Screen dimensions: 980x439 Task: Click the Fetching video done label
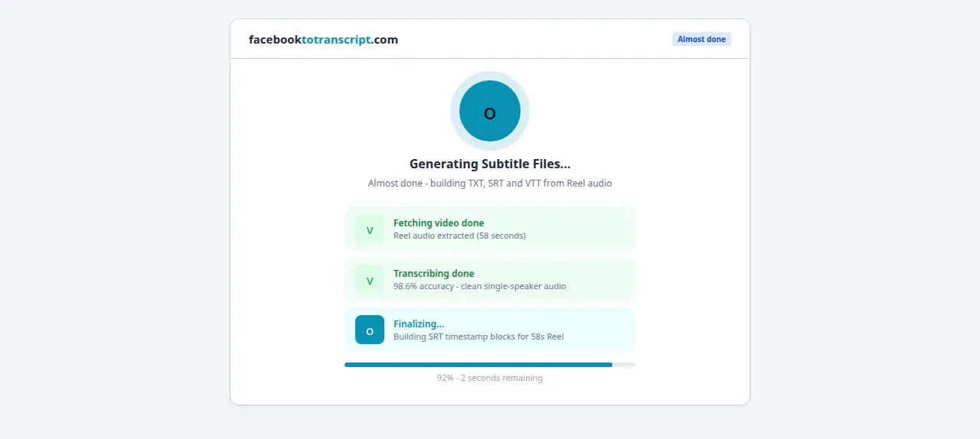point(439,223)
